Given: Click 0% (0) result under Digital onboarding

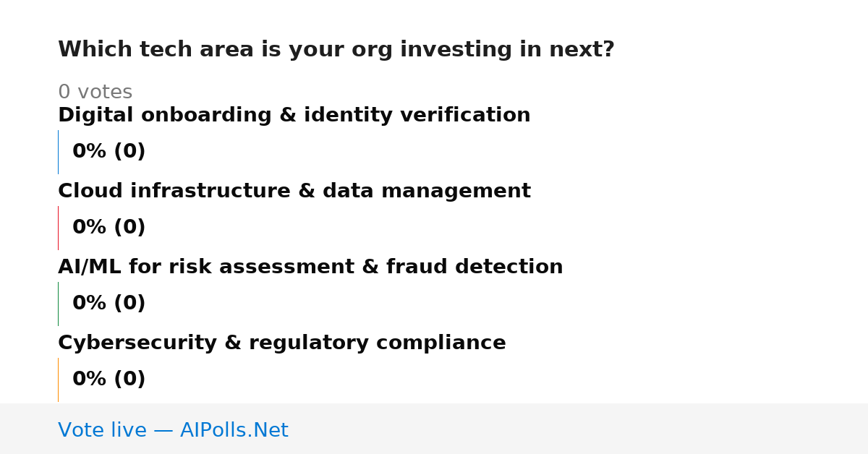Looking at the screenshot, I should (109, 152).
